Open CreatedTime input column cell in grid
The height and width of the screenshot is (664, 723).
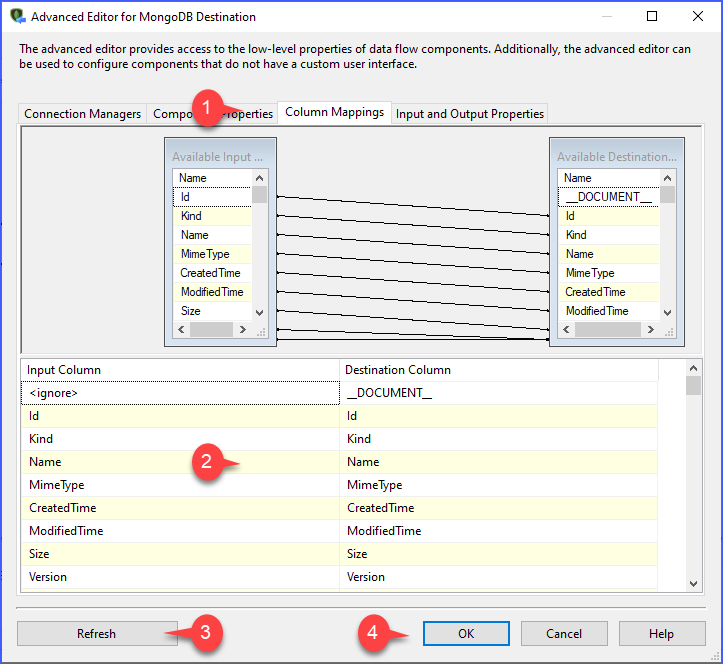180,508
